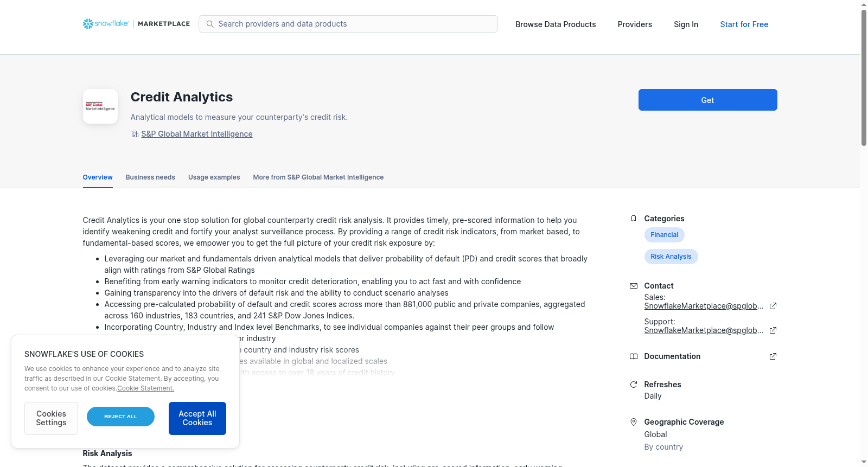Open the Sales email external link icon
Image resolution: width=868 pixels, height=467 pixels.
click(773, 306)
